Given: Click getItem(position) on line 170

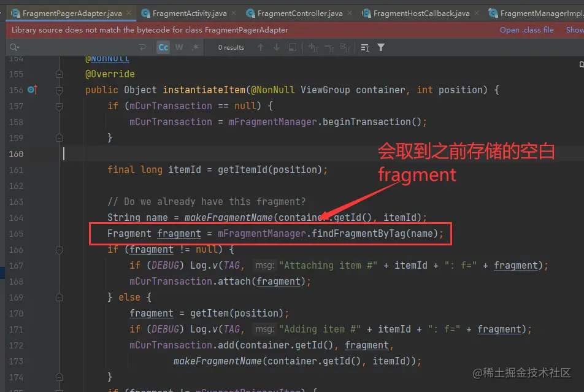Looking at the screenshot, I should pos(237,313).
